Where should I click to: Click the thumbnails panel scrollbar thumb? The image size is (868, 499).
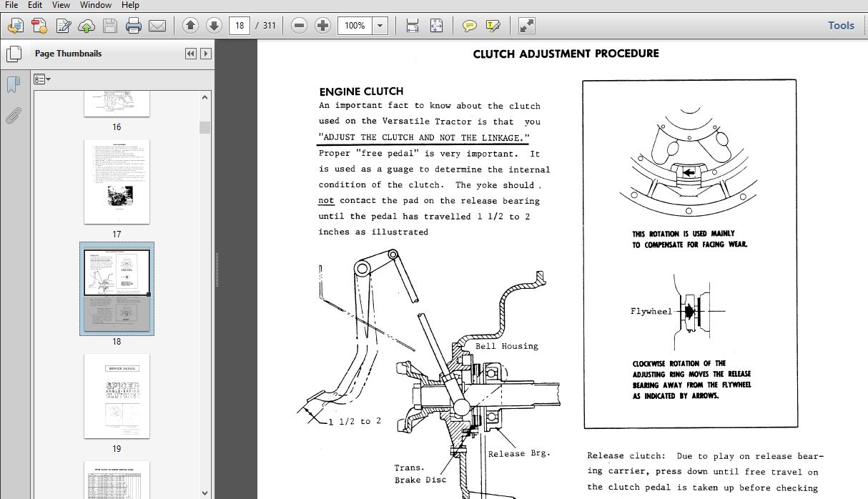click(x=205, y=127)
